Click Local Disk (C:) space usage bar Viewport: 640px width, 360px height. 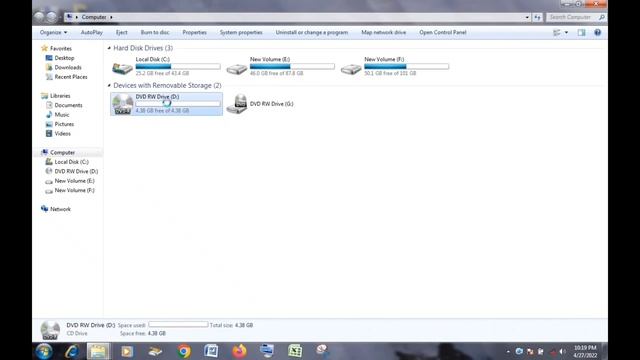[x=178, y=66]
